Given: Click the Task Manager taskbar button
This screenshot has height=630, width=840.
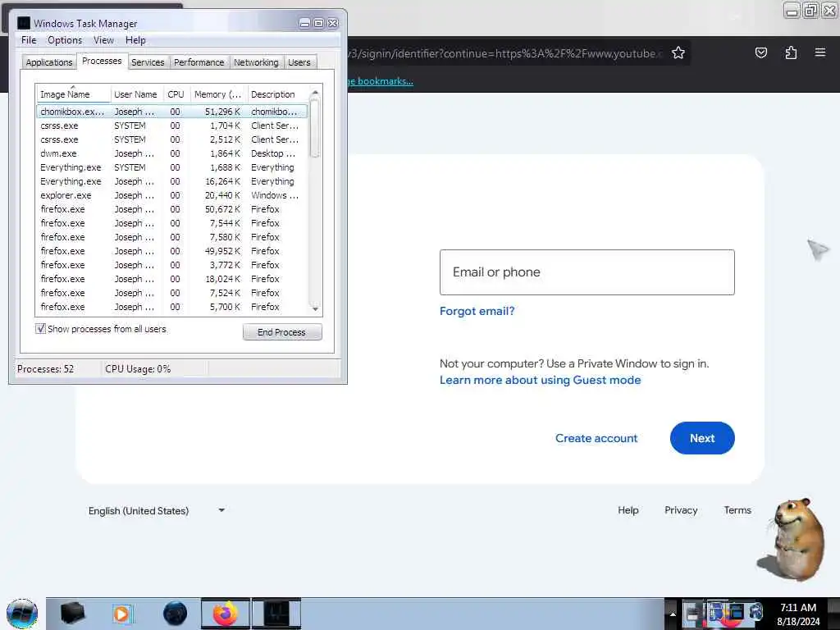Looking at the screenshot, I should coord(276,614).
